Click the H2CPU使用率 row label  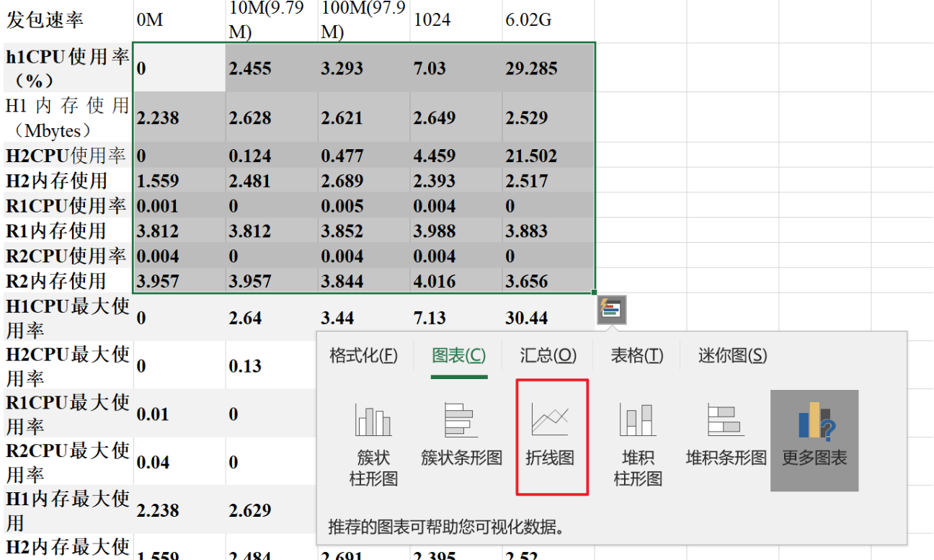pyautogui.click(x=66, y=156)
